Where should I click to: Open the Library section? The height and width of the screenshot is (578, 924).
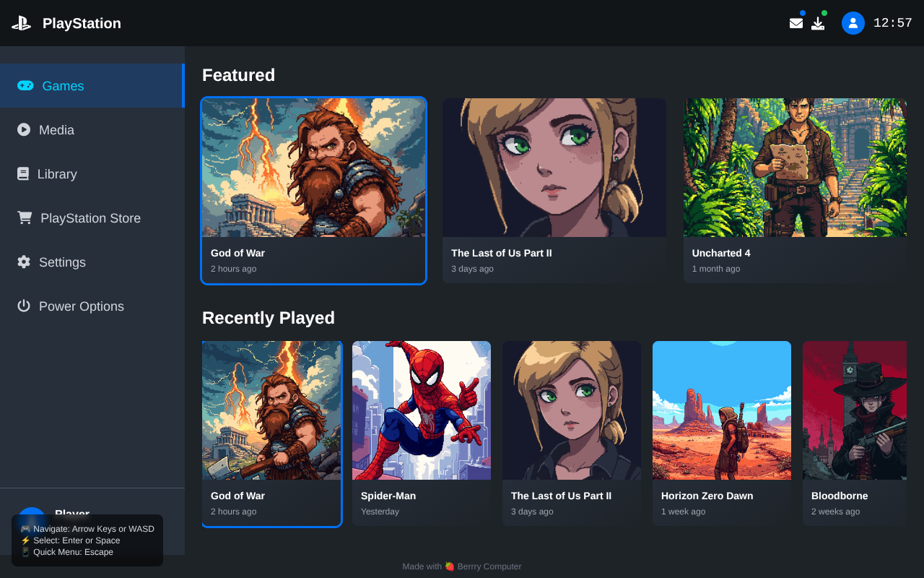58,173
